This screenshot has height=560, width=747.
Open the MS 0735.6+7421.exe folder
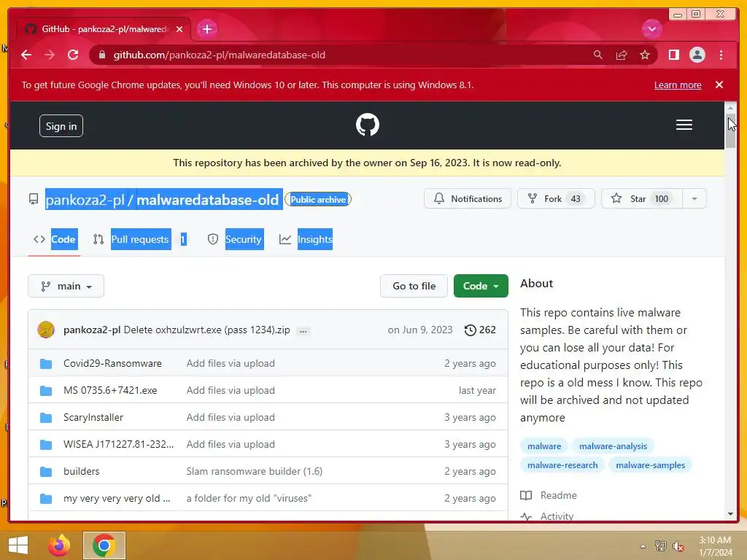(x=110, y=391)
